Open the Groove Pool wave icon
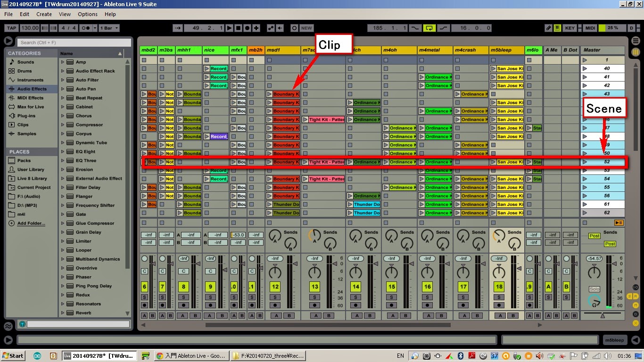644x362 pixels. click(8, 326)
